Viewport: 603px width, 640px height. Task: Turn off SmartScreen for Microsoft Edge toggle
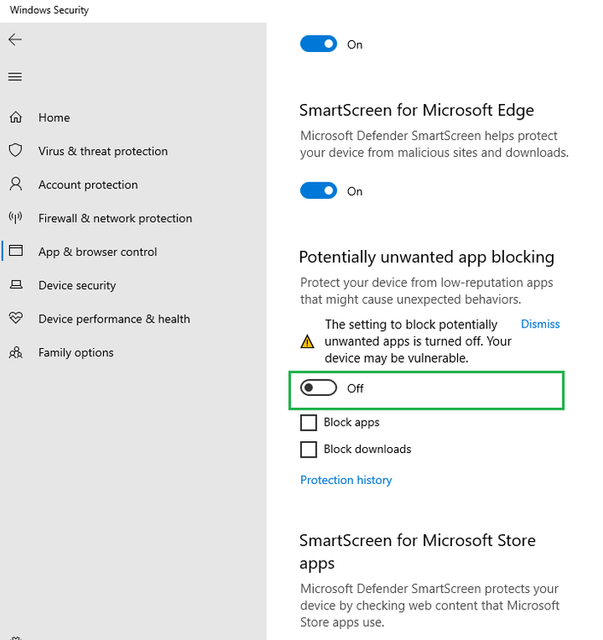(x=318, y=191)
